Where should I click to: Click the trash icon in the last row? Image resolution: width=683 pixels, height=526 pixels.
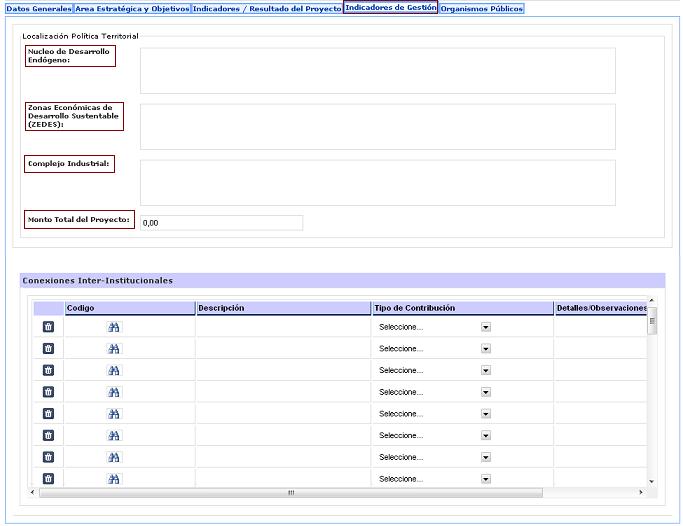click(48, 479)
